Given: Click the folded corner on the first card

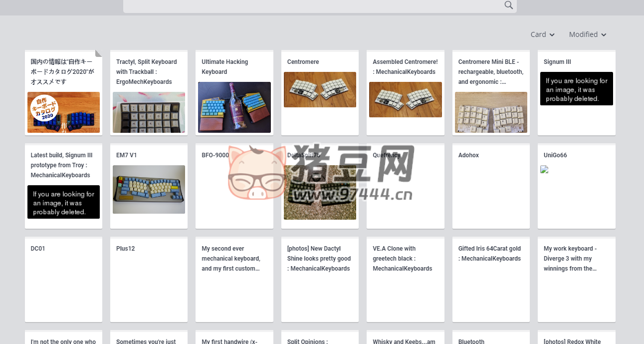Looking at the screenshot, I should click(x=98, y=53).
